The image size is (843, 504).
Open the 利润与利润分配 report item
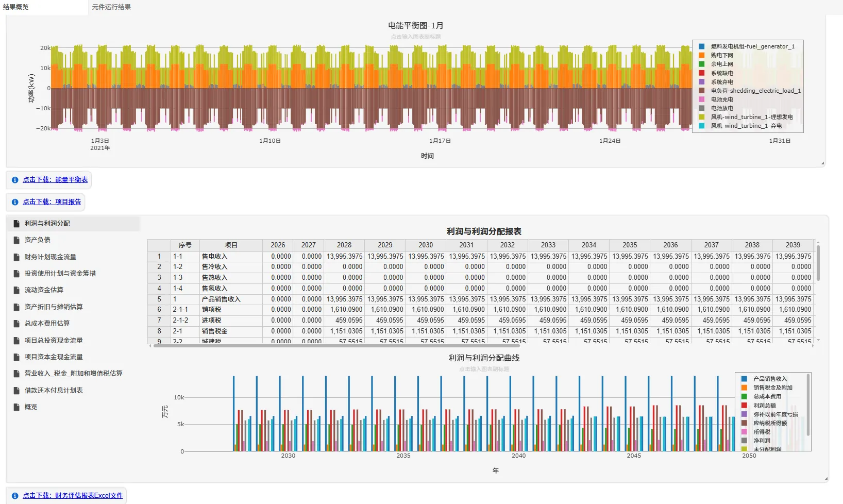[x=74, y=224]
